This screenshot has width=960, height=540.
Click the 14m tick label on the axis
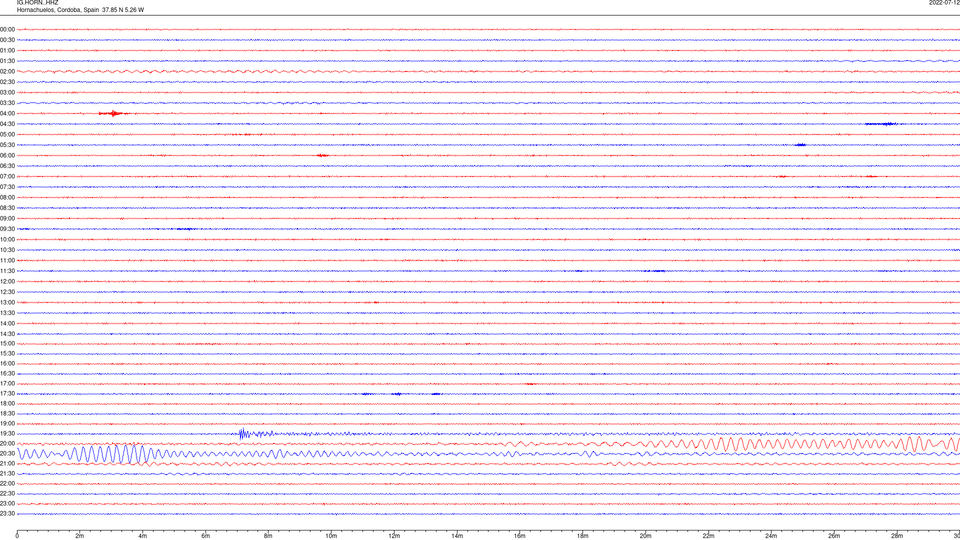tap(457, 536)
